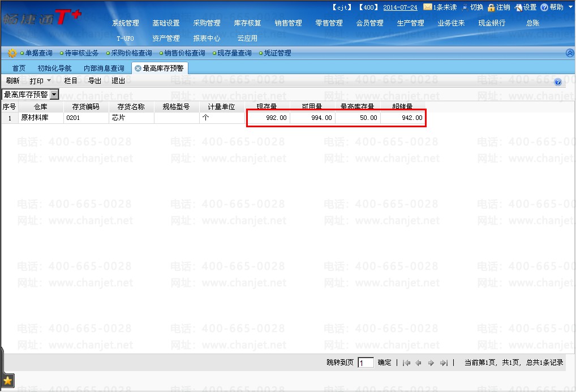The height and width of the screenshot is (392, 576).
Task: Go to previous page arrow
Action: pyautogui.click(x=418, y=363)
